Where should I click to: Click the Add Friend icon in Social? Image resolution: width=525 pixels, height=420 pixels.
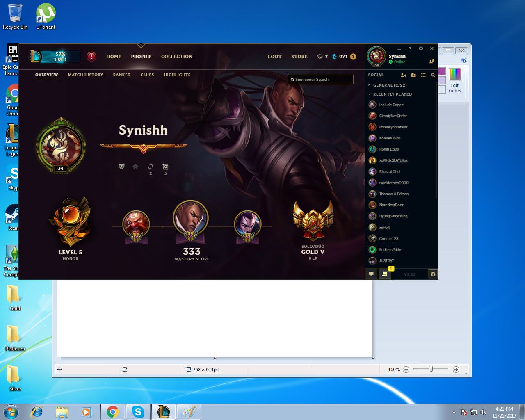[x=404, y=75]
